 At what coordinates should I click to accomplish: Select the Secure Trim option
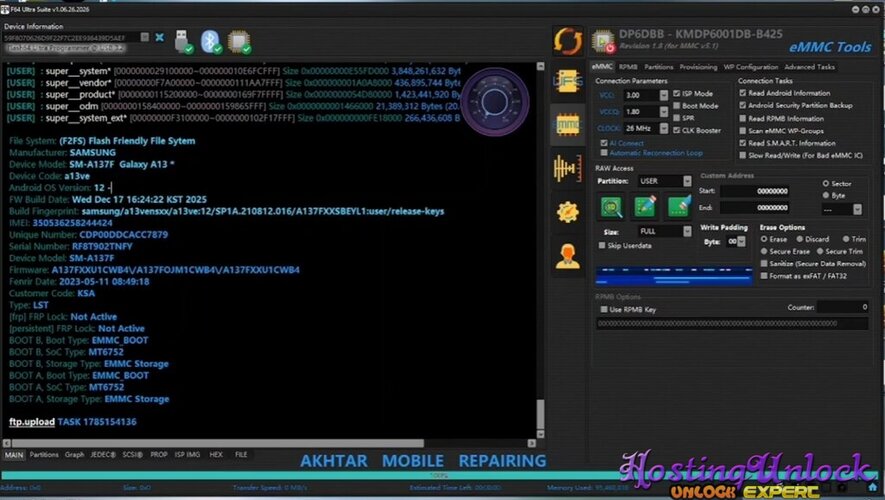click(820, 251)
